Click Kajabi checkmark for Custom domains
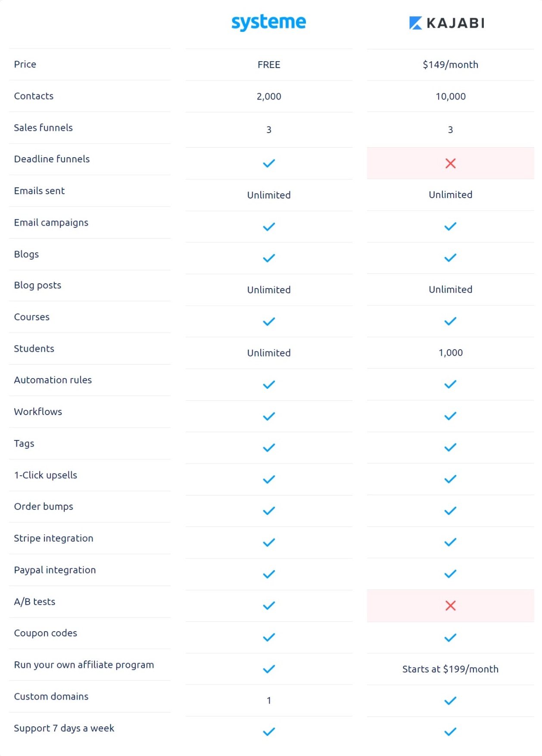542x756 pixels. [x=450, y=701]
